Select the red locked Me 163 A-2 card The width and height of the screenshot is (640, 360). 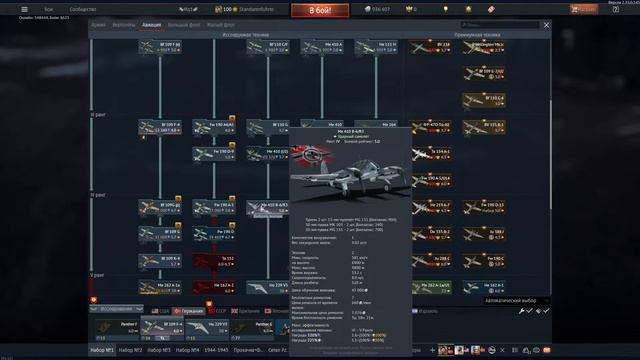[x=214, y=287]
